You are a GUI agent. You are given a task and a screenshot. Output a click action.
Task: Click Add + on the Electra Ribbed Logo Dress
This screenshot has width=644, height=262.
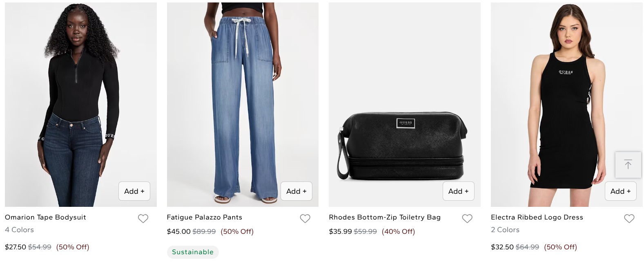click(620, 191)
